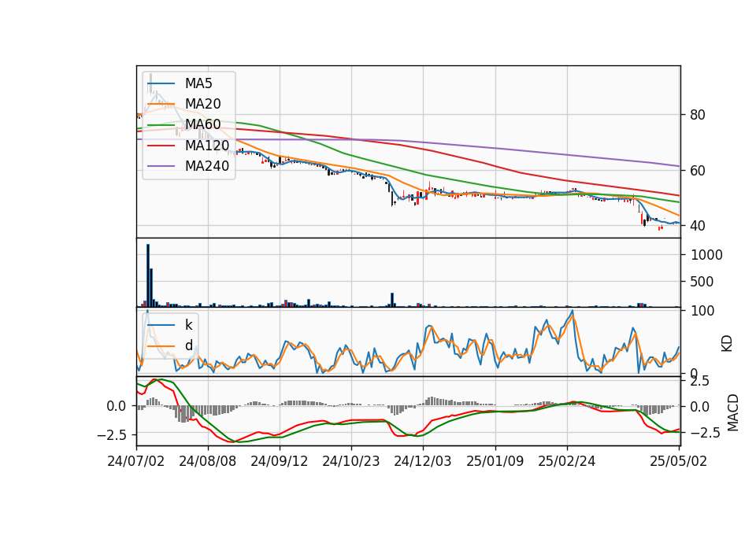Click the tallest volume bar in July 2024
This screenshot has width=756, height=543.
(148, 275)
